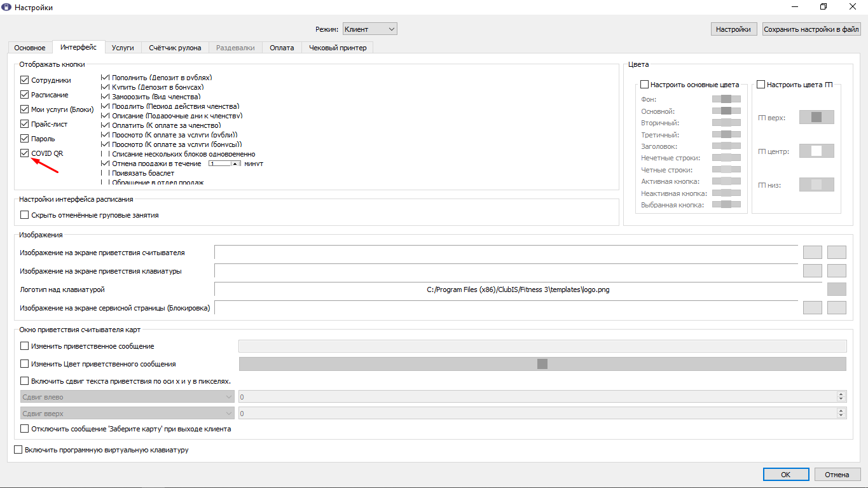Screen dimensions: 868x488
Task: Toggle Просмотр (К оплате за услуги (рубли))
Action: click(106, 135)
